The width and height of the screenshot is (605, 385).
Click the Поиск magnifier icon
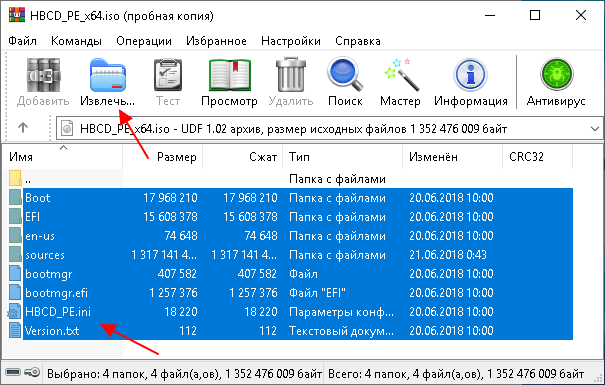[x=345, y=75]
